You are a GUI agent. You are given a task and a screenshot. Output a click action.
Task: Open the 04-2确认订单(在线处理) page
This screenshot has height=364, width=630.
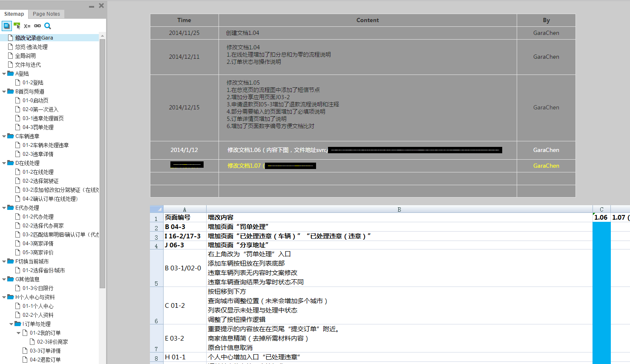coord(50,199)
